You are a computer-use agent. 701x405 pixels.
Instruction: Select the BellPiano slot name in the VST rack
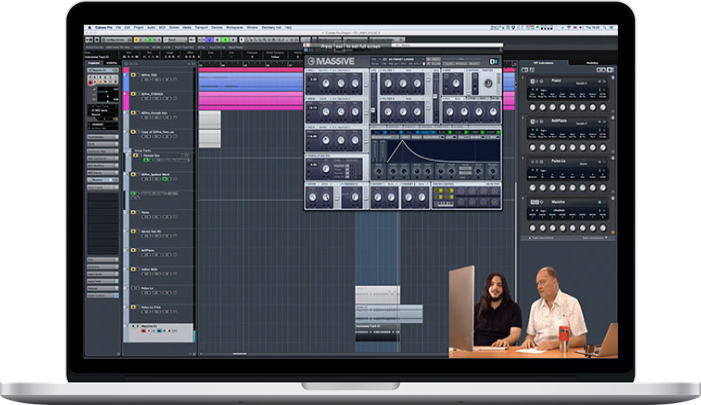[559, 121]
